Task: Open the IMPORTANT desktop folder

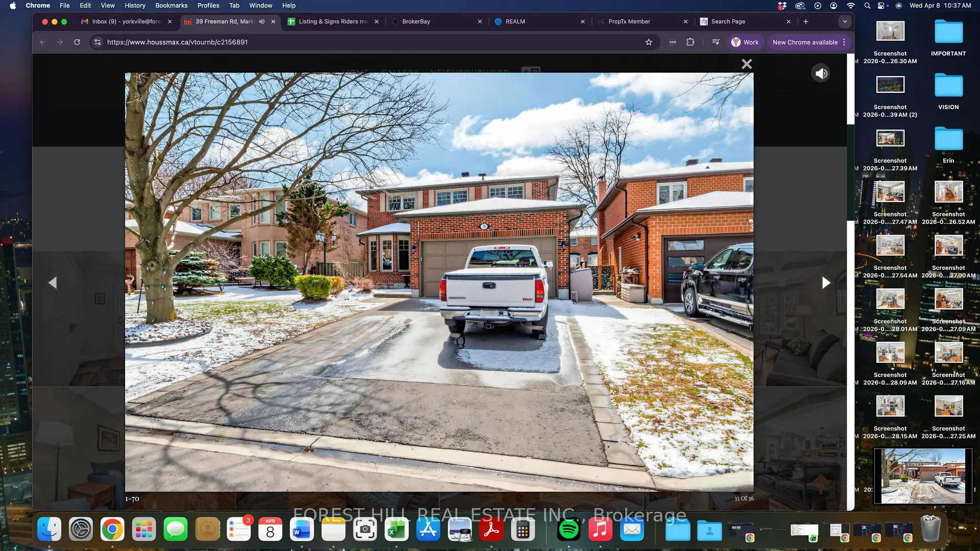Action: [948, 32]
